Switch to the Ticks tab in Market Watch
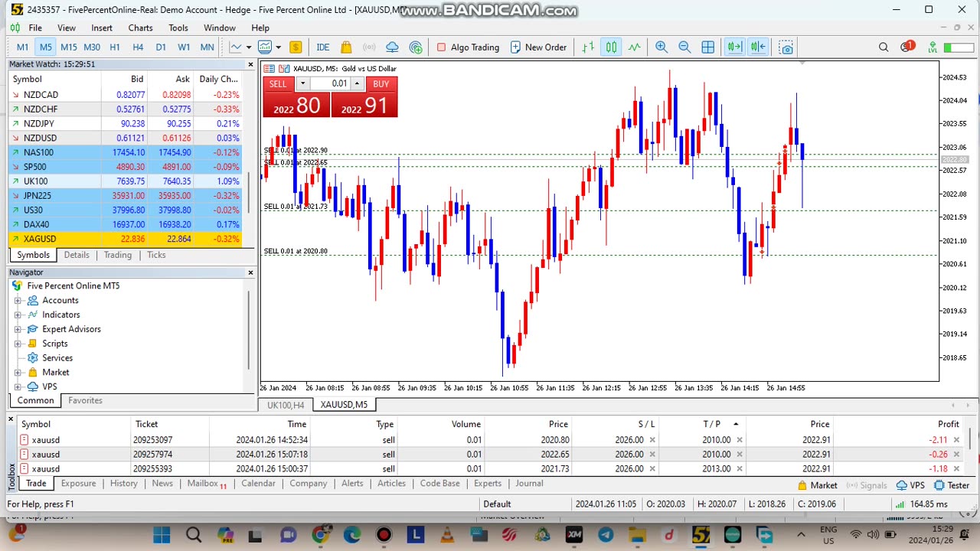The height and width of the screenshot is (551, 980). click(x=156, y=255)
